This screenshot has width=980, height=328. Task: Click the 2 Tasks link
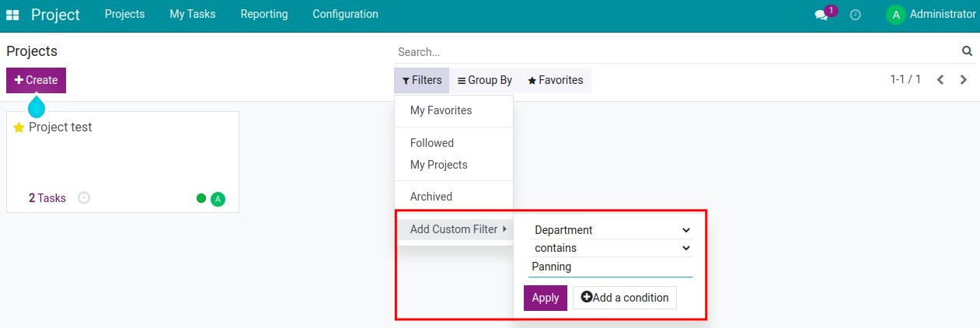[x=47, y=198]
